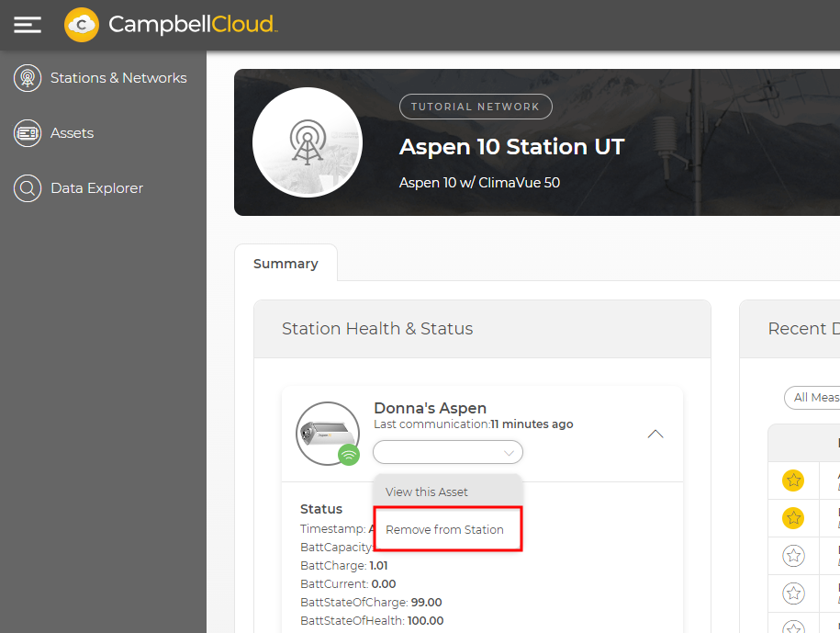840x633 pixels.
Task: Click the Station Health & Status heading
Action: [377, 329]
